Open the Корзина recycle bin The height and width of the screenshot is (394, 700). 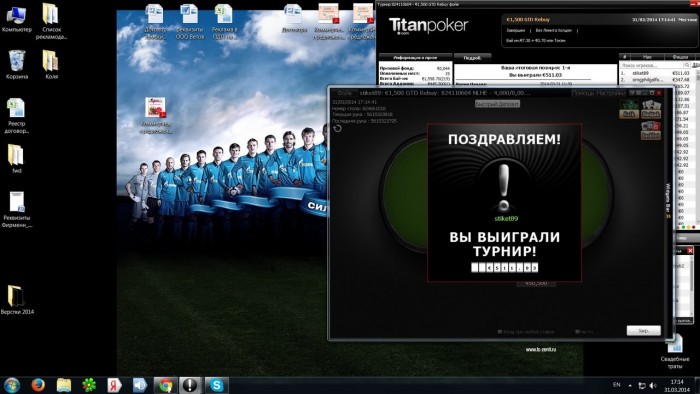(x=17, y=65)
